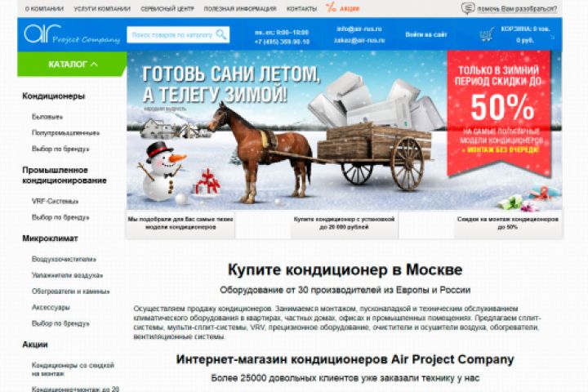Image resolution: width=588 pixels, height=392 pixels.
Task: Go to the Контакты page
Action: pyautogui.click(x=301, y=9)
